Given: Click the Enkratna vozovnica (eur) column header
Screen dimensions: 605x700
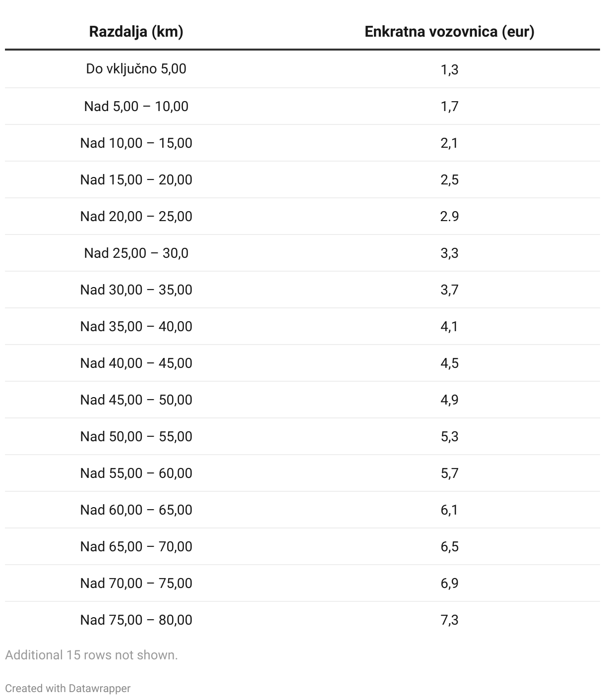Looking at the screenshot, I should [449, 32].
